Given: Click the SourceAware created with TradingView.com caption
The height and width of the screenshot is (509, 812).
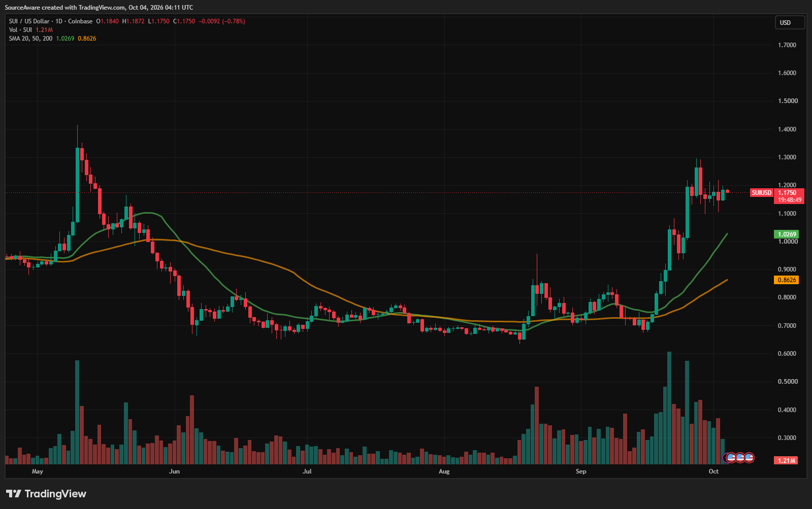Looking at the screenshot, I should coord(99,8).
